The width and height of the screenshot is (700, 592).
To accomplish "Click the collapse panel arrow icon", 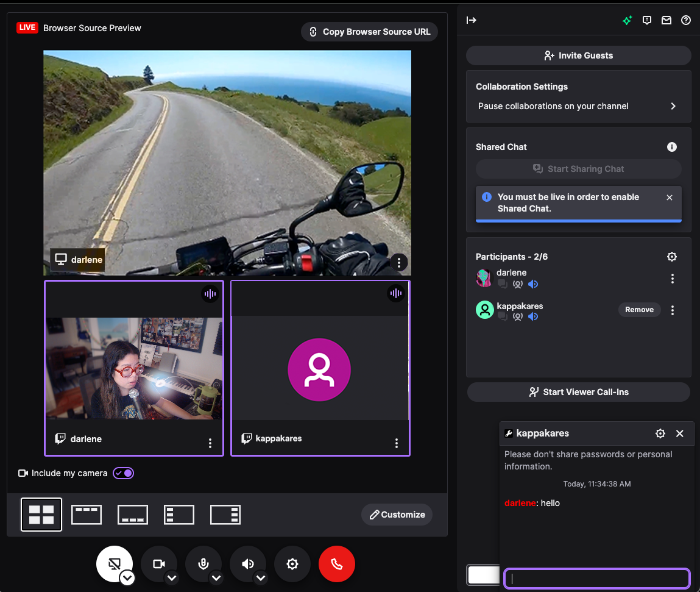I will (472, 20).
